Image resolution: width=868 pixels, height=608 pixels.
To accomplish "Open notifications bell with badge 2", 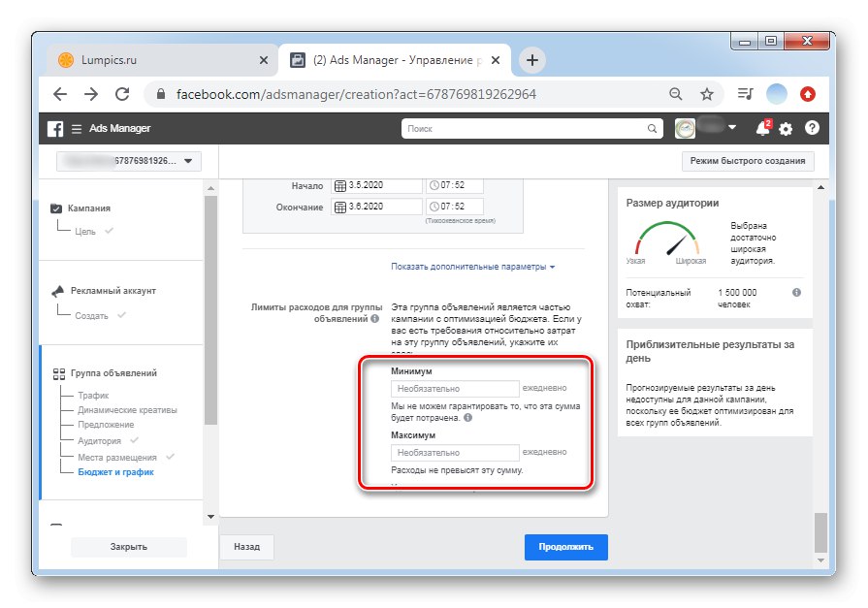I will 763,128.
